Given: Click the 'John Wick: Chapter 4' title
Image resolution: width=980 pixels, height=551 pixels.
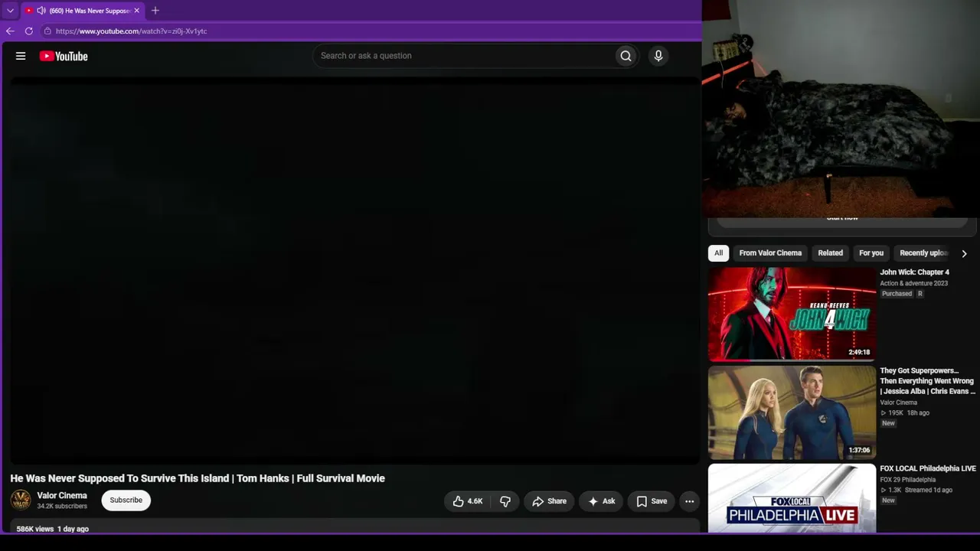Looking at the screenshot, I should pos(914,272).
